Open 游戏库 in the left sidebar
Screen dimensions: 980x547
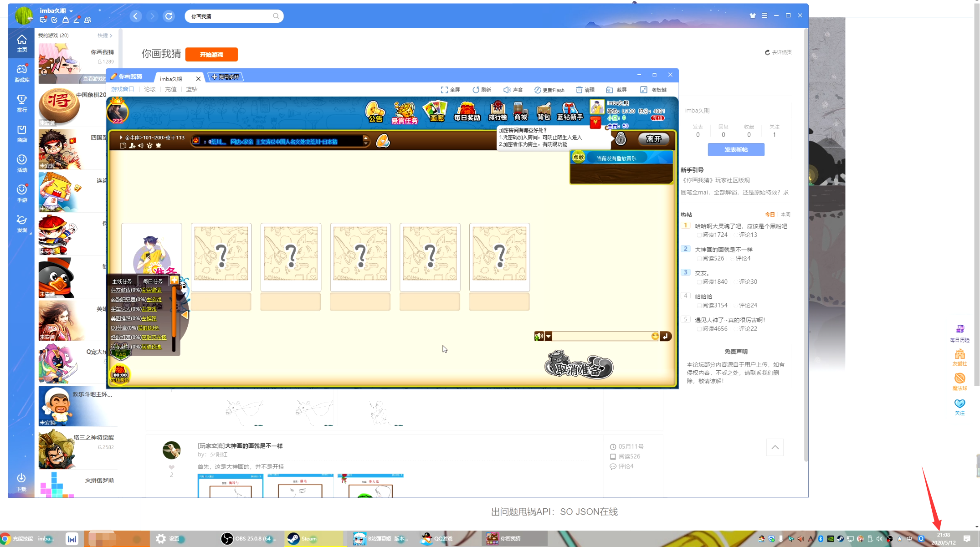21,73
